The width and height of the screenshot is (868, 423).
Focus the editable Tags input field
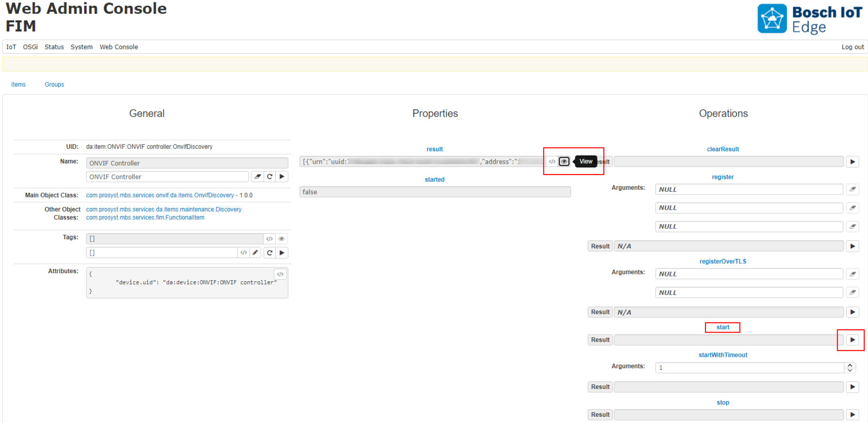point(162,253)
